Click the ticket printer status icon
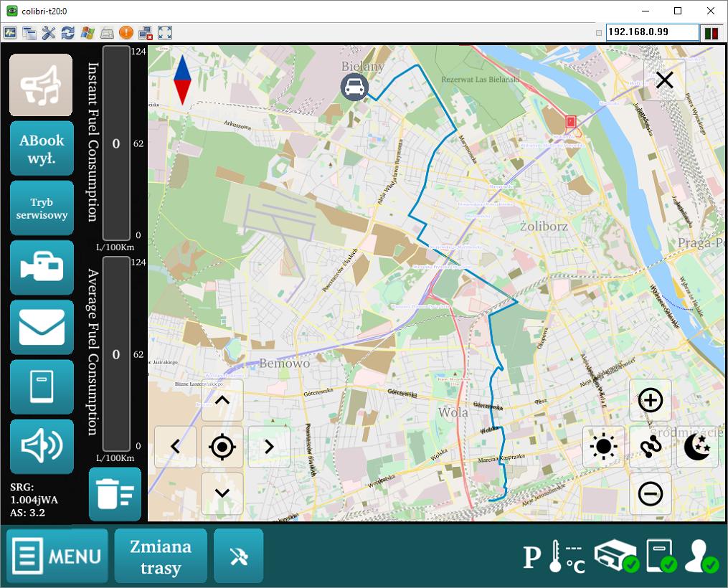 tap(617, 556)
